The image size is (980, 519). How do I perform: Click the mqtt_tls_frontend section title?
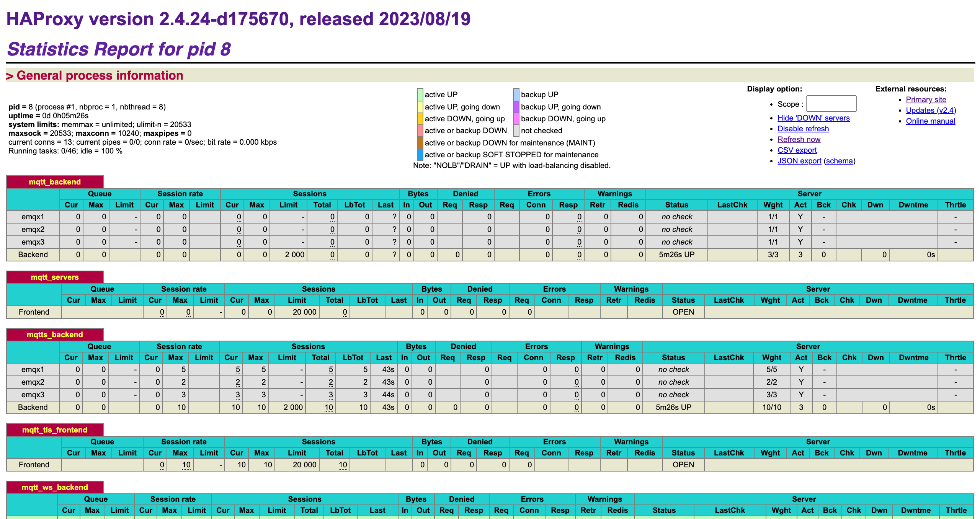(x=55, y=430)
